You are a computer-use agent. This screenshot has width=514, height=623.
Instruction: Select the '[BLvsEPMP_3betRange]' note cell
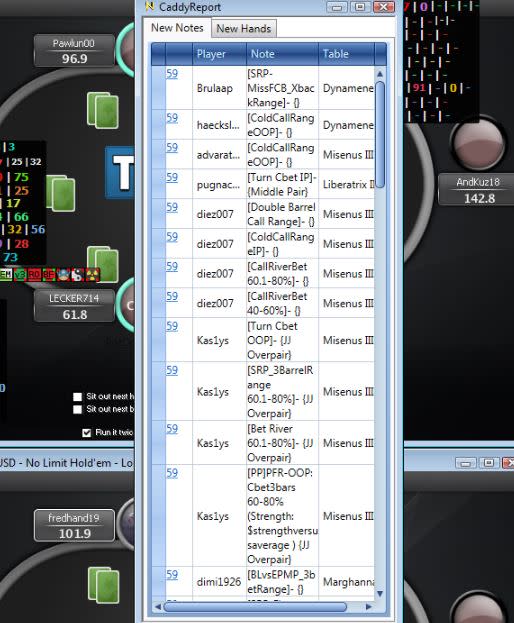tap(282, 582)
